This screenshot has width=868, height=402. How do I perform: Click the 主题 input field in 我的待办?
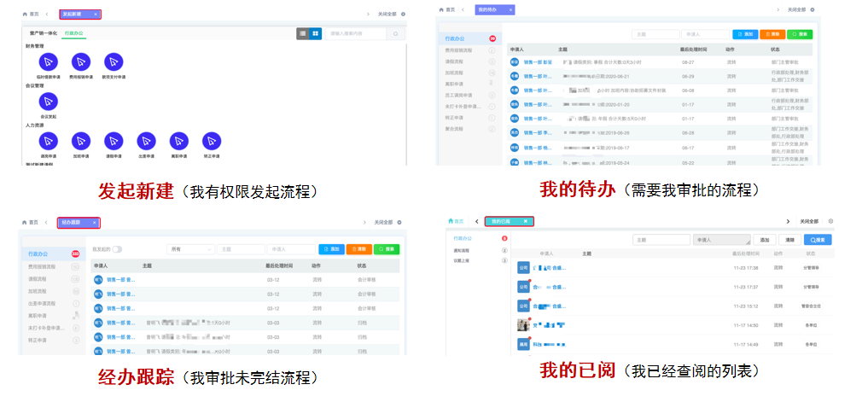click(x=654, y=34)
